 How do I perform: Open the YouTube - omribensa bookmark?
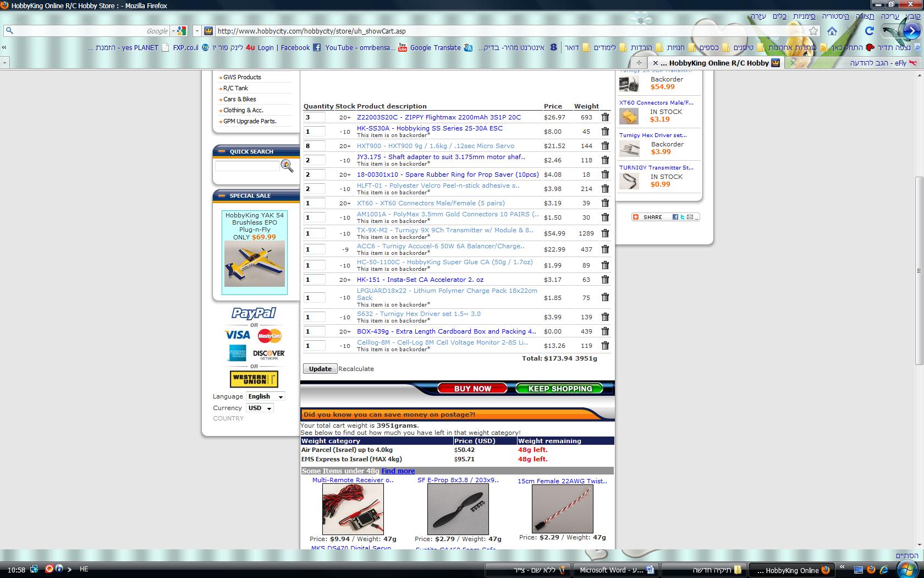pos(366,48)
